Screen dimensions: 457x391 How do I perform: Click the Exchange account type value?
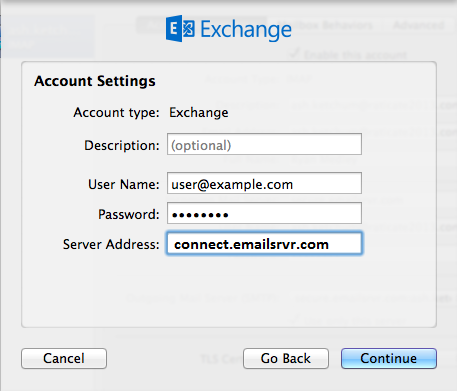(199, 113)
